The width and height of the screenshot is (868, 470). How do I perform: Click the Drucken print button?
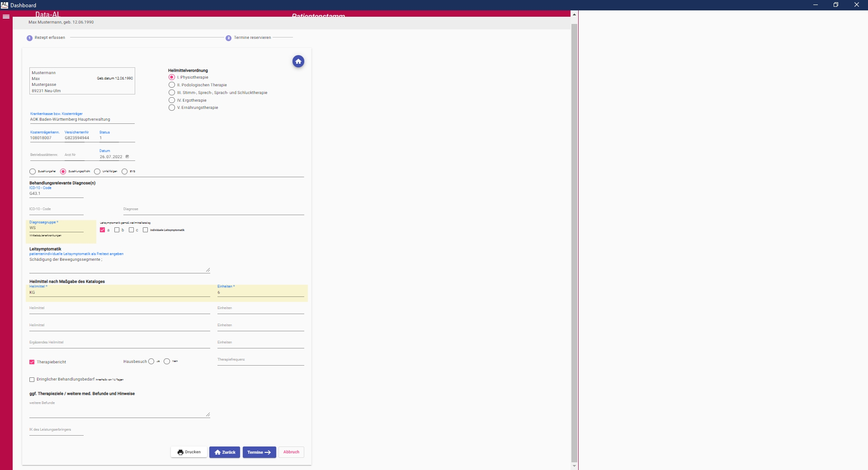[x=189, y=452]
